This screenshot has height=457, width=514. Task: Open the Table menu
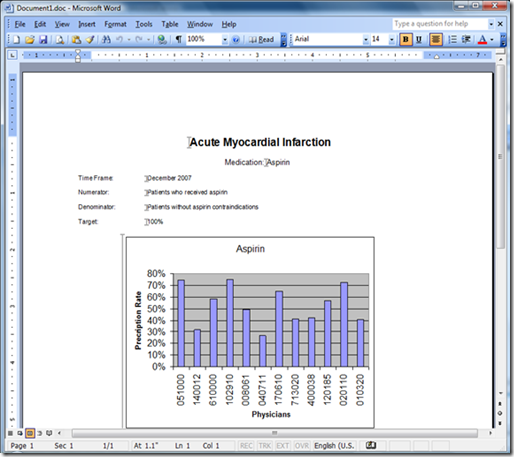tap(170, 24)
